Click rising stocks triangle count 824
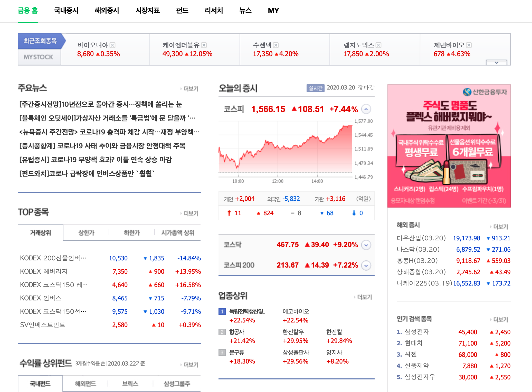The width and height of the screenshot is (532, 392). click(268, 213)
